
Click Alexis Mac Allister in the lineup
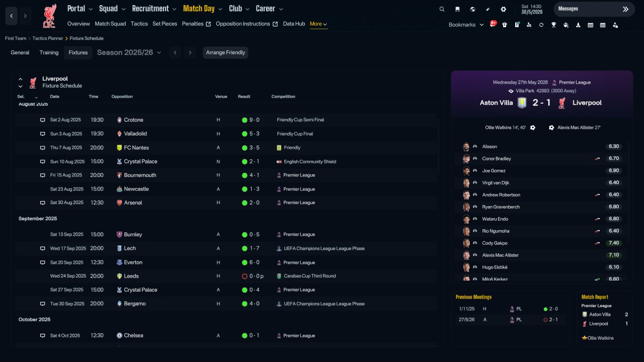click(500, 255)
